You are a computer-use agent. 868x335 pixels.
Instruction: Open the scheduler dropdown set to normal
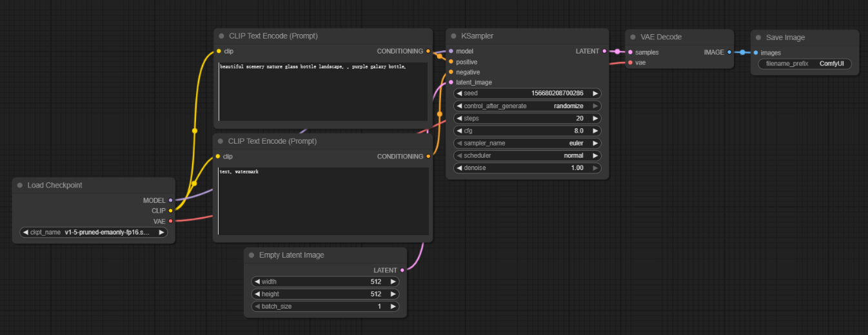[x=527, y=155]
